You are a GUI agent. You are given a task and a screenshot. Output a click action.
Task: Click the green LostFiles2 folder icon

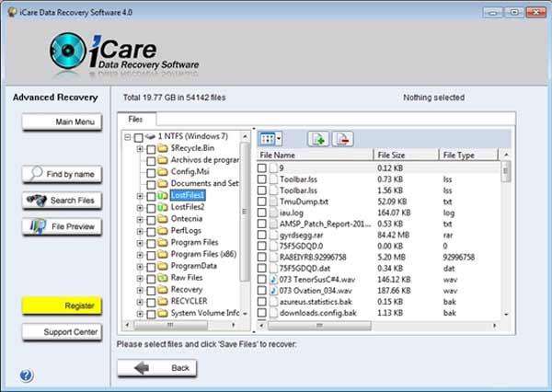162,207
